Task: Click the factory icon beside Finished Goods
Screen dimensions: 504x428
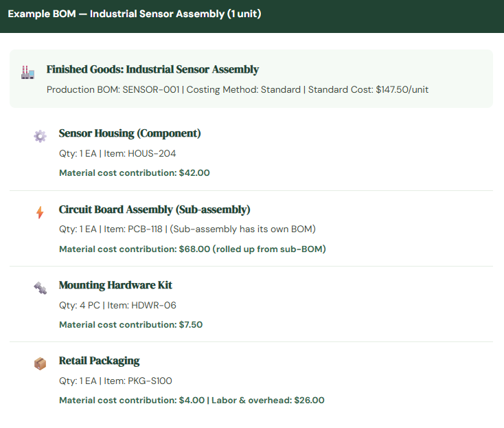Action: tap(27, 72)
